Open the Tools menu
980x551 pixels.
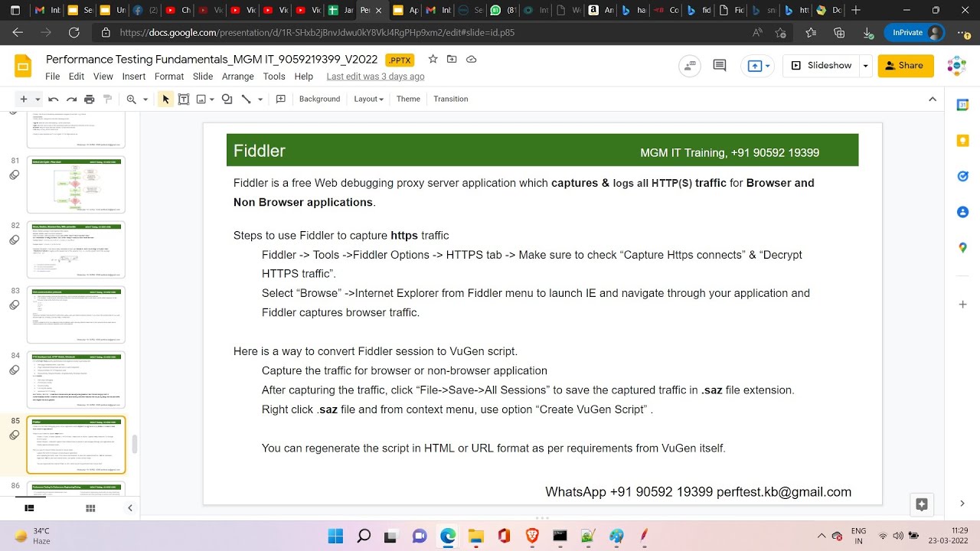coord(274,77)
